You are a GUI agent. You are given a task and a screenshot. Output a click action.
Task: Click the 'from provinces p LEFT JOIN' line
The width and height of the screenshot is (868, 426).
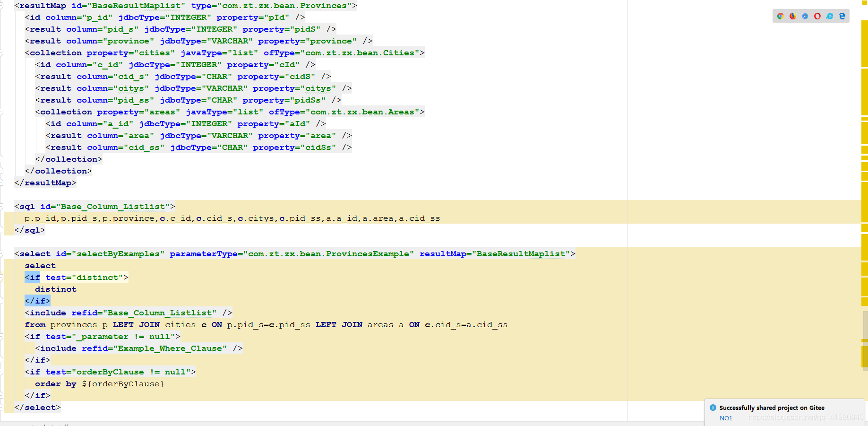pyautogui.click(x=266, y=325)
